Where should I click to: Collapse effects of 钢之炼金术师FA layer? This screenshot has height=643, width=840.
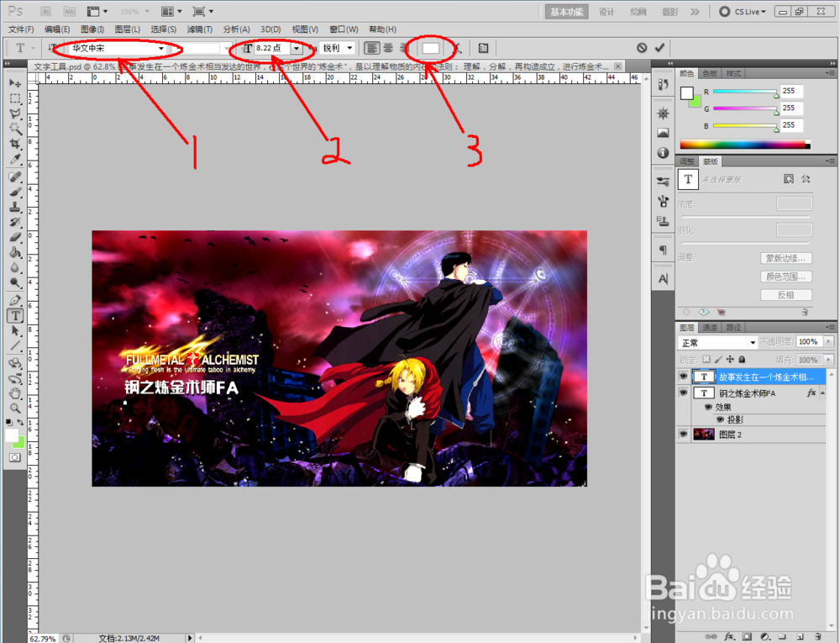pos(822,393)
